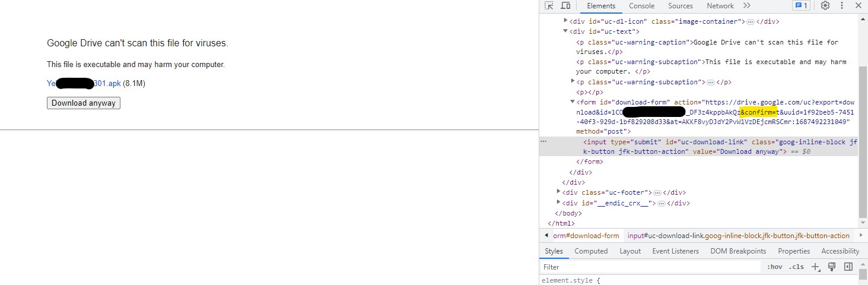
Task: Open the Styles sidebar tab
Action: pyautogui.click(x=554, y=251)
